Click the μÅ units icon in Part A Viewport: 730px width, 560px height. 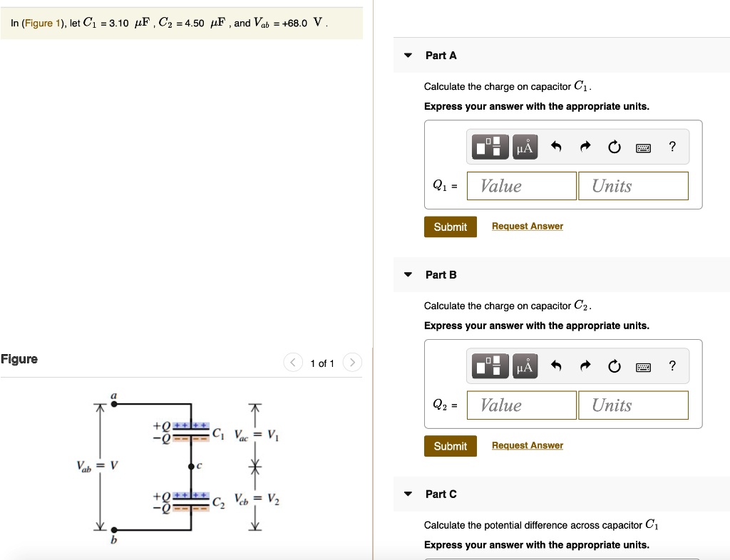(525, 147)
